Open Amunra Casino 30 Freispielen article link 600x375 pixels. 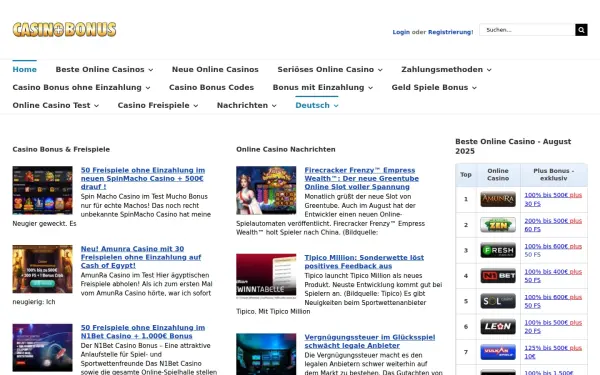point(141,257)
